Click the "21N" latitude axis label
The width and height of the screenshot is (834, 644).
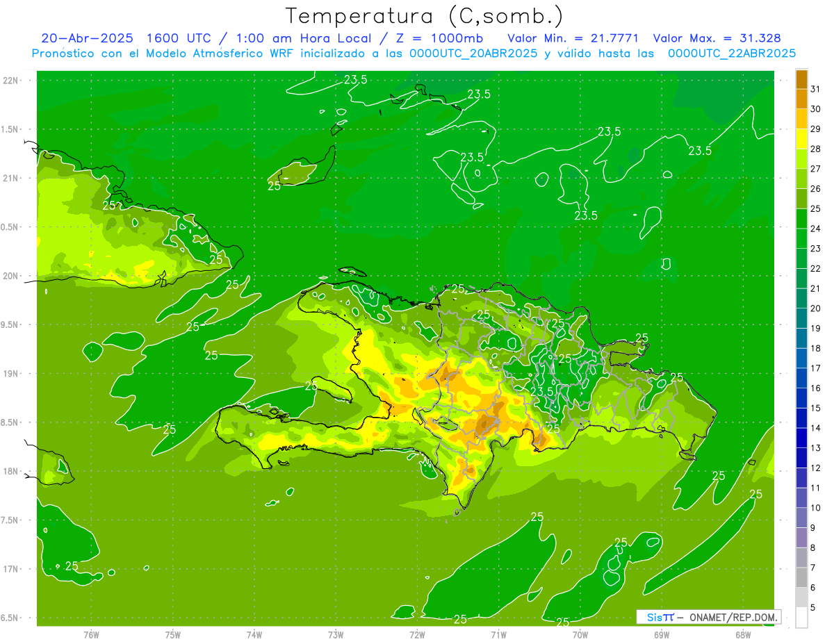[x=10, y=178]
